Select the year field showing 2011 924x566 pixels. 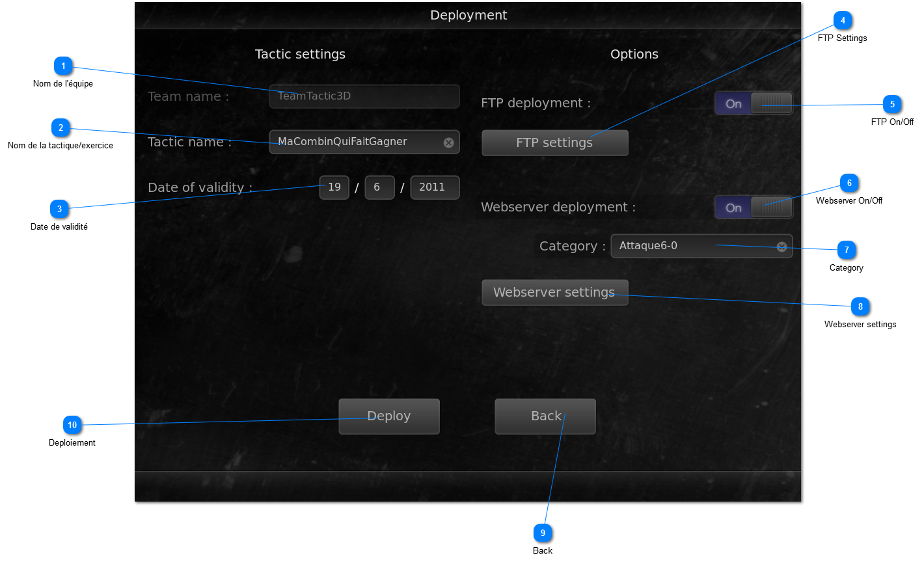tap(435, 187)
